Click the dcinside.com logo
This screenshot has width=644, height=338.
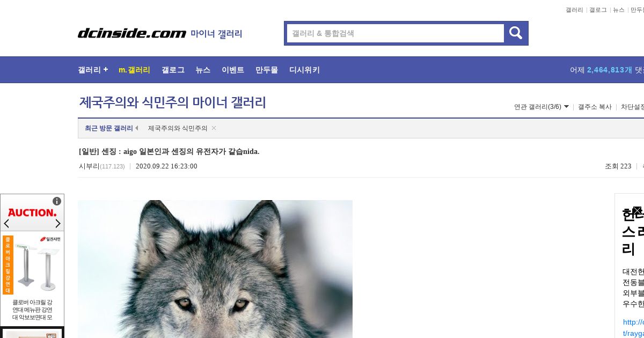[132, 33]
